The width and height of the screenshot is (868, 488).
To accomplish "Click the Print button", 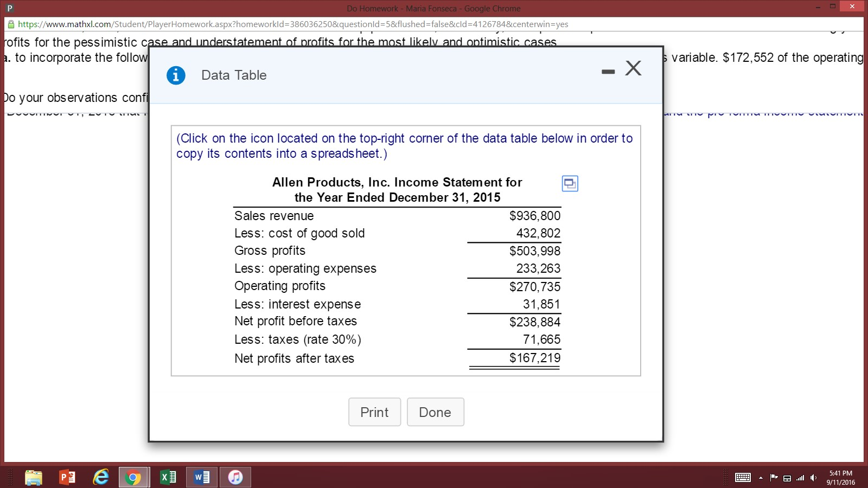I will tap(374, 412).
